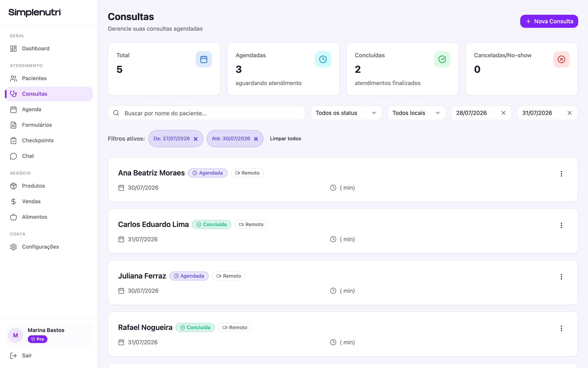Open the Dashboard page from sidebar

(49, 48)
